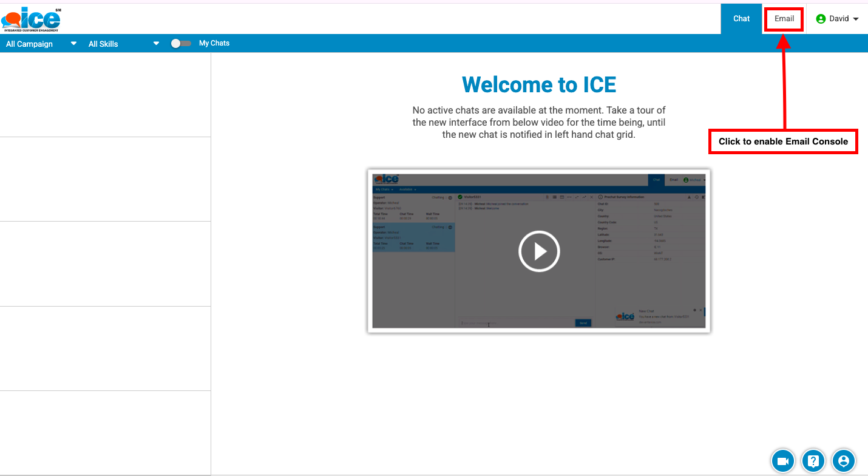Screen dimensions: 868x476
Task: Open the All Campaign dropdown
Action: pyautogui.click(x=41, y=44)
